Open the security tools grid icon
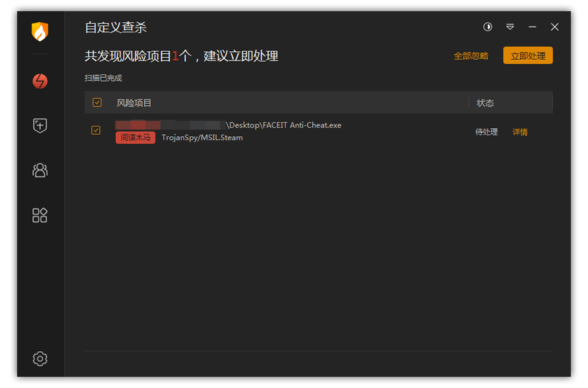This screenshot has height=388, width=588. pyautogui.click(x=40, y=215)
